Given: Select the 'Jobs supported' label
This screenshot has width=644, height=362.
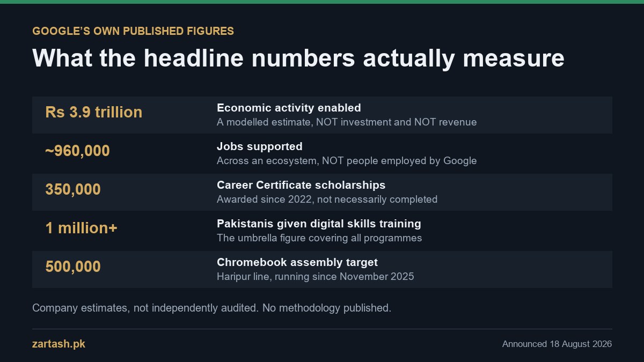Looking at the screenshot, I should click(260, 146).
